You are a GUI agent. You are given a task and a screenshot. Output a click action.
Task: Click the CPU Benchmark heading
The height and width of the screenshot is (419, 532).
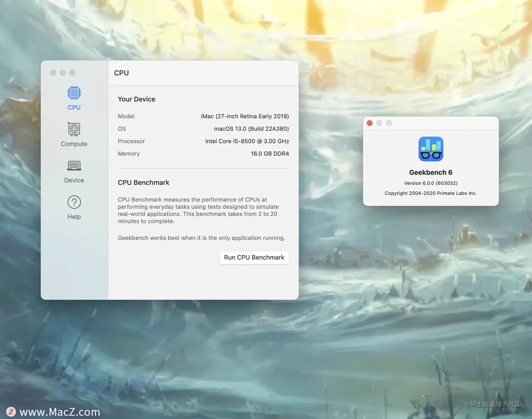point(144,183)
